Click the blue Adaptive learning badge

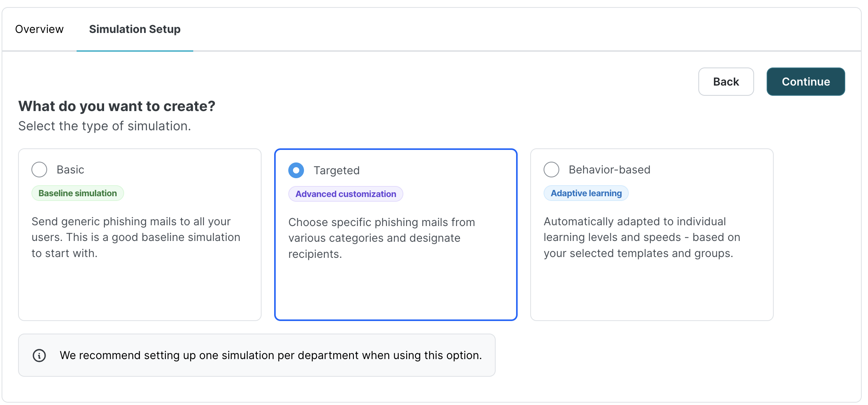coord(586,193)
